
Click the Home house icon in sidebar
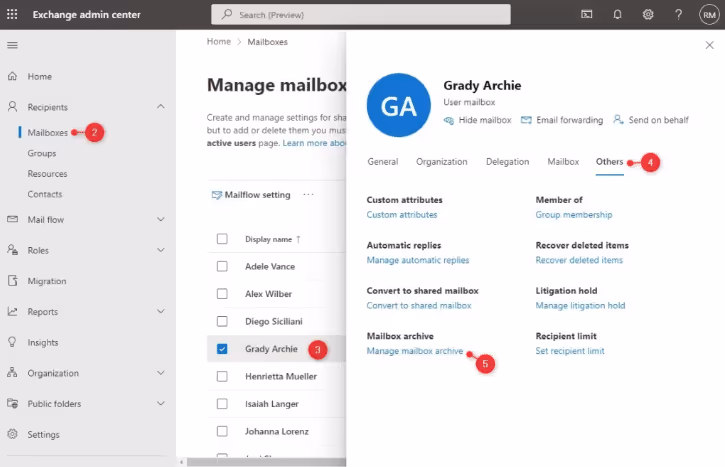[12, 76]
